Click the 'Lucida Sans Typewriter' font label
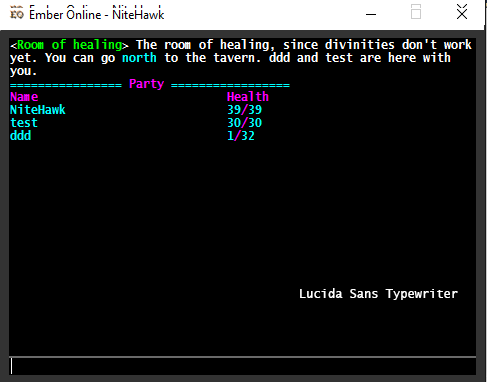This screenshot has width=487, height=382. [x=378, y=294]
